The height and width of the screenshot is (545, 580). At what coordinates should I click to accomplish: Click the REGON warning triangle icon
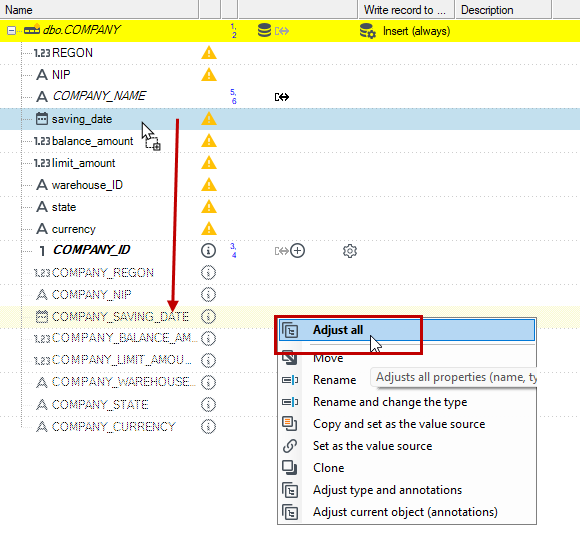pos(209,53)
